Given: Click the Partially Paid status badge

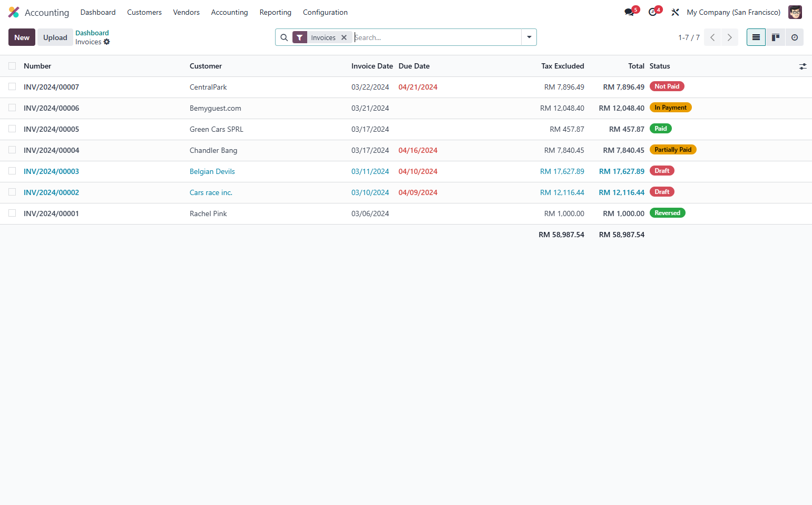Looking at the screenshot, I should [x=673, y=150].
